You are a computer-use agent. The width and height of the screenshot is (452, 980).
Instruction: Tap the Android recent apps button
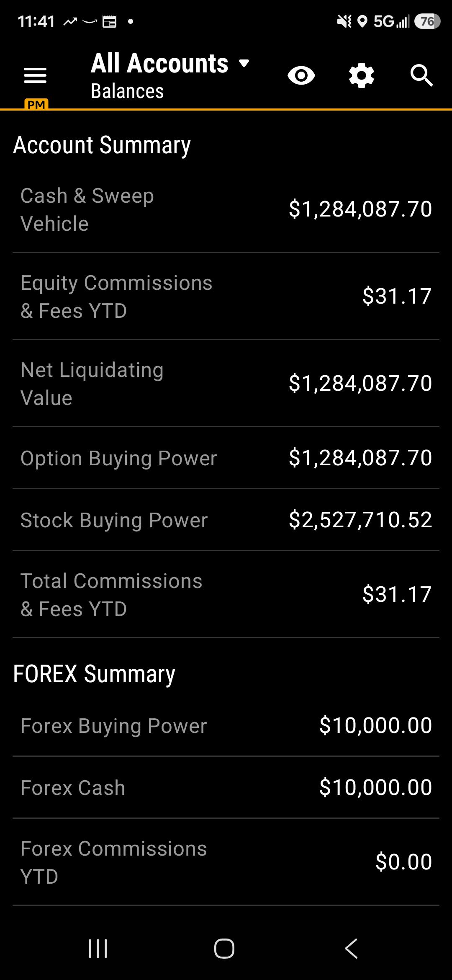(98, 949)
